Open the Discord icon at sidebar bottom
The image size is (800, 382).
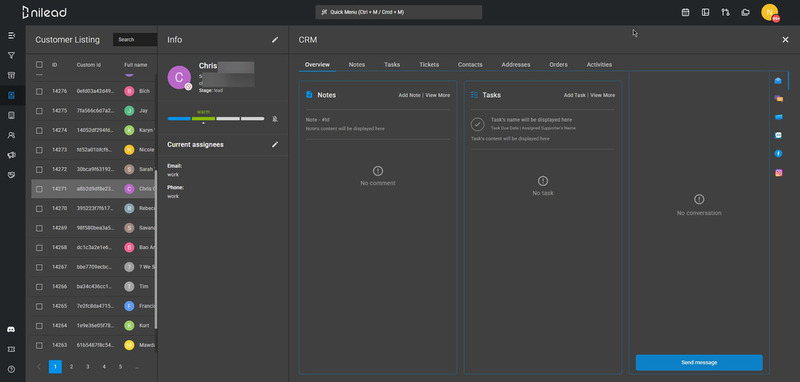coord(11,329)
